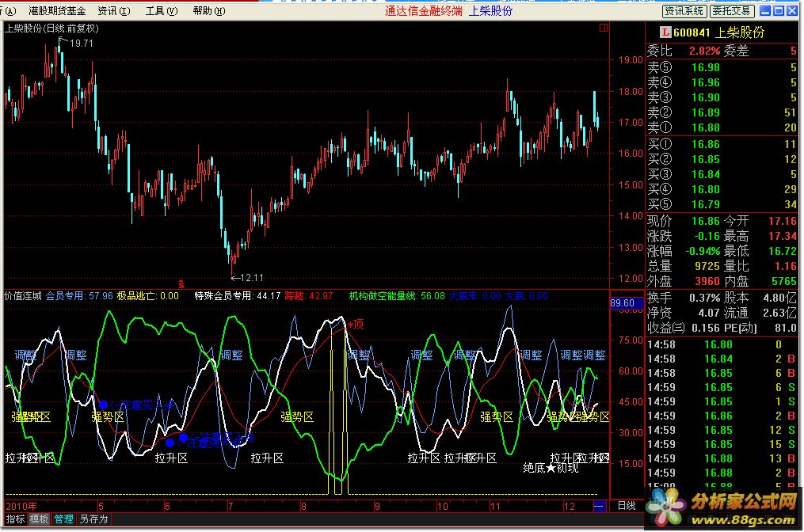
Task: Open the 帮助(H) menu
Action: tap(208, 11)
